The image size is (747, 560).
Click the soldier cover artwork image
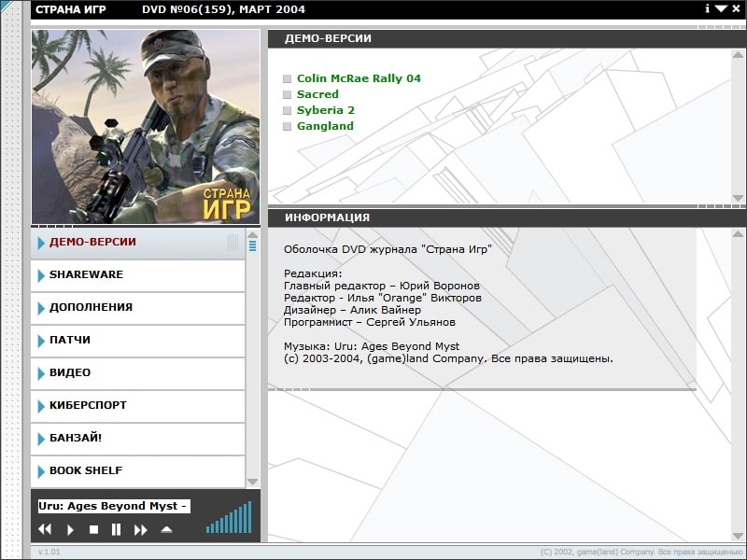click(146, 127)
